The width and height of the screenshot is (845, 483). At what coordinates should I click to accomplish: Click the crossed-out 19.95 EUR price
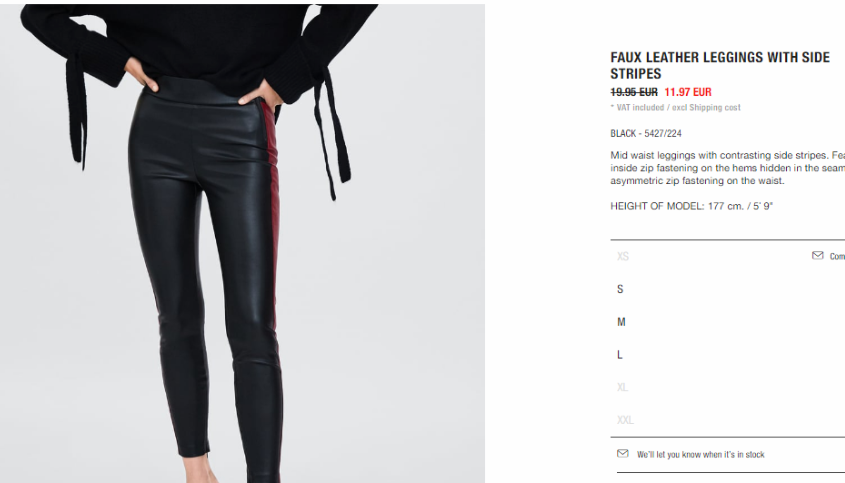(634, 92)
